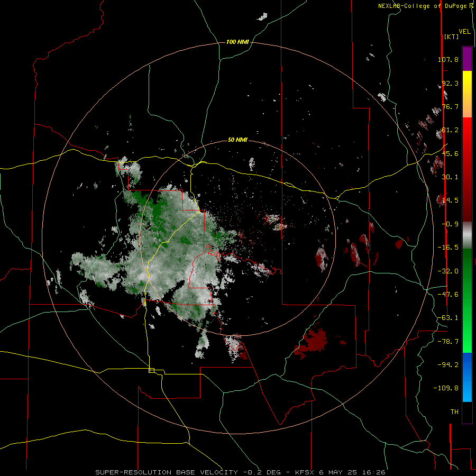
Task: Pick the -109.8 velocity scale value
Action: (446, 388)
